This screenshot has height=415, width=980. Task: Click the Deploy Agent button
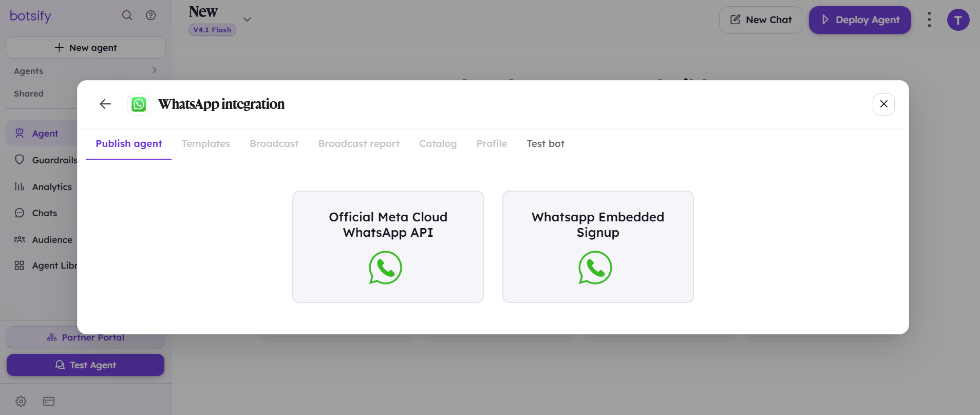click(x=860, y=20)
